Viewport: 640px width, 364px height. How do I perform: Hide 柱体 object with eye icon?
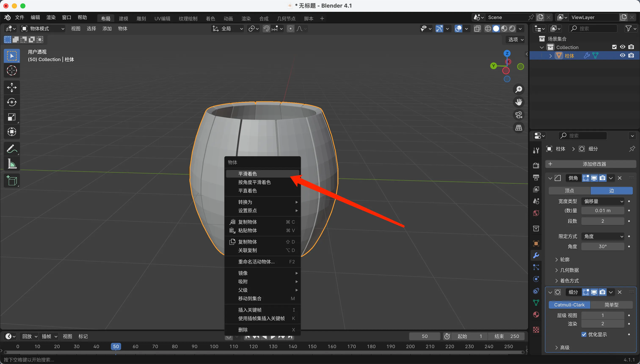tap(622, 56)
